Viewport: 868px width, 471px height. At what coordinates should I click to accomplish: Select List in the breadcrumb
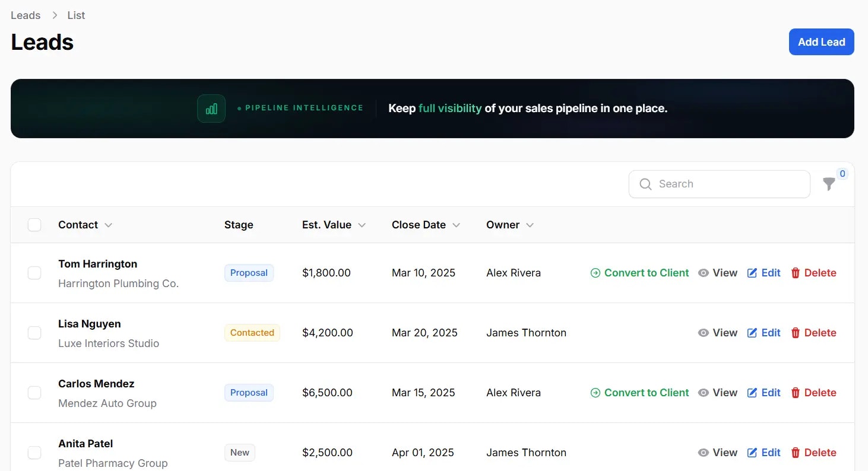tap(76, 15)
